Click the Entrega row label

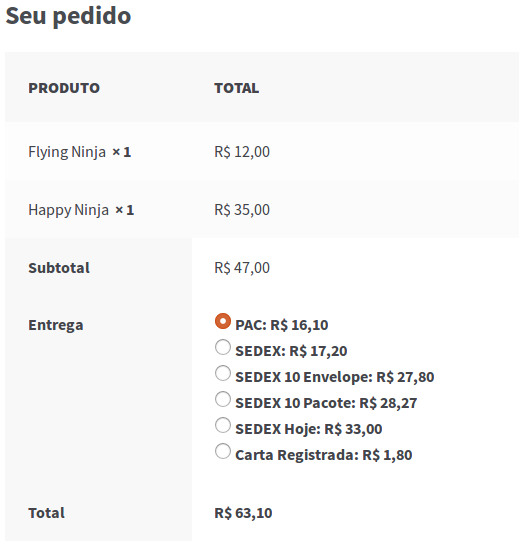tap(56, 326)
